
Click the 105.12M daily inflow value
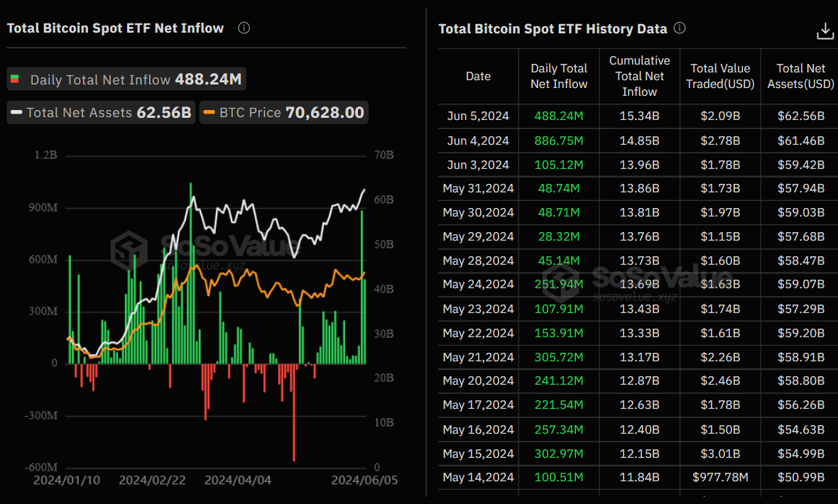click(x=559, y=165)
